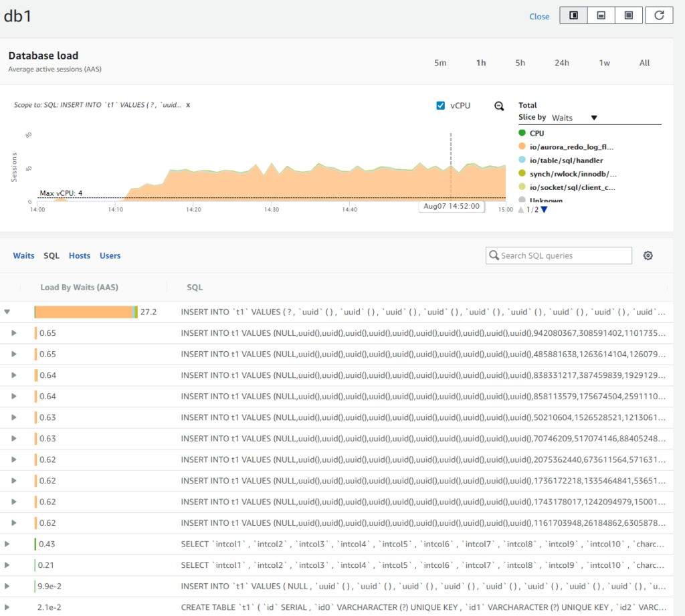Click the Search SQL queries field

point(559,255)
